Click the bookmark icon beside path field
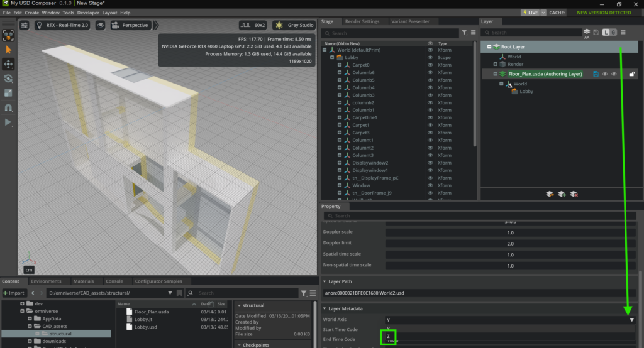The width and height of the screenshot is (644, 348). point(180,293)
